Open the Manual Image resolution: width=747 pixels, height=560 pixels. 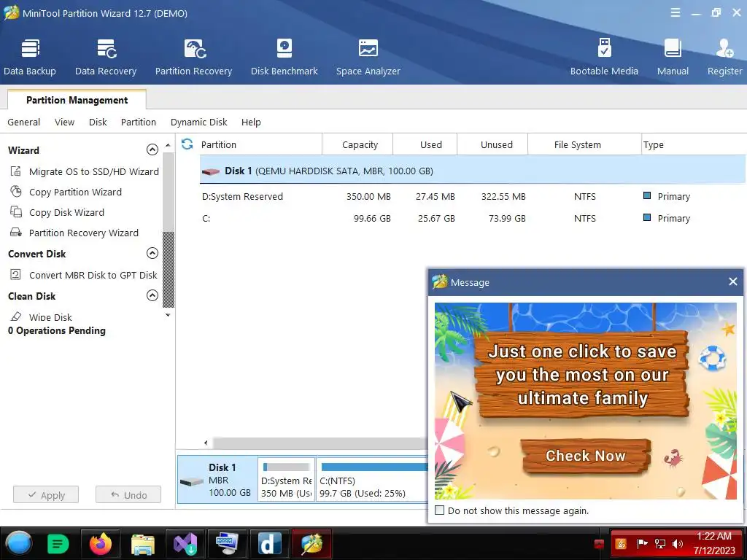673,57
